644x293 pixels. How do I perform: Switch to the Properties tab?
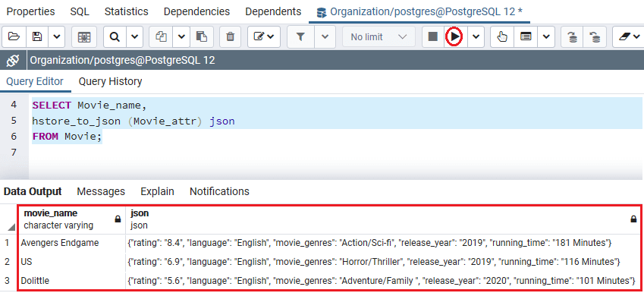[x=31, y=11]
